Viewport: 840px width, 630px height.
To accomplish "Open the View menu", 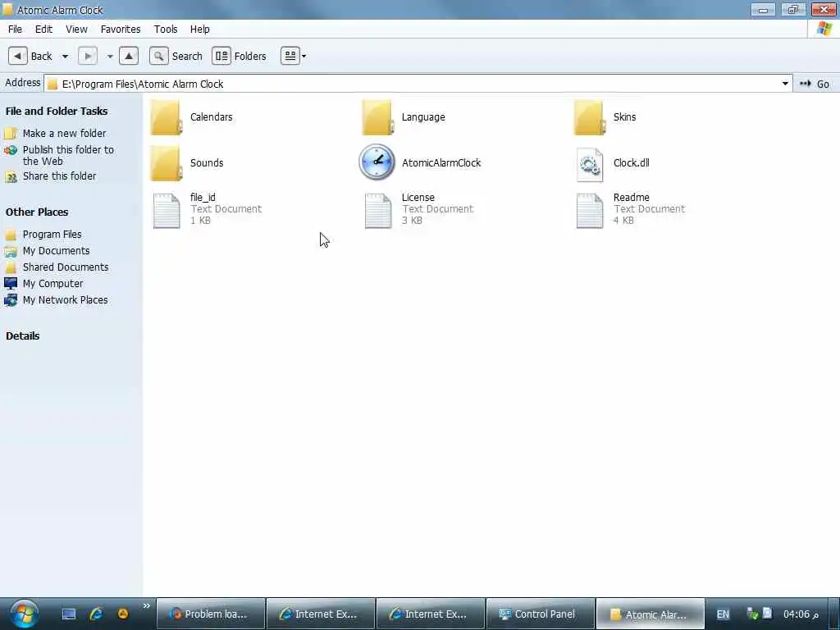I will [76, 29].
